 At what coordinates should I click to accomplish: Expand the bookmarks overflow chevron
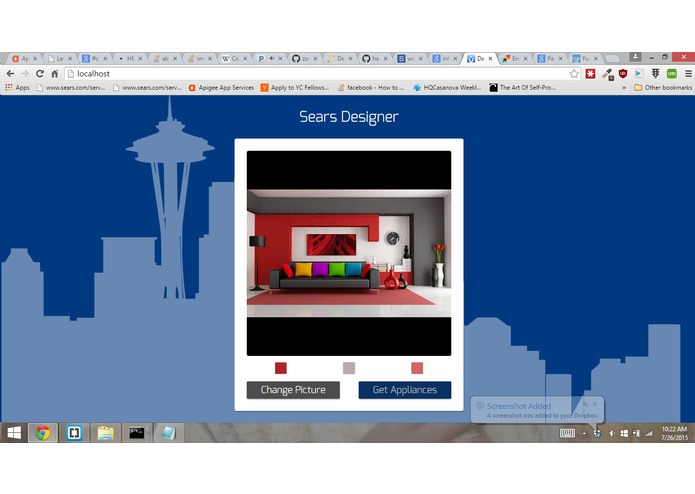pyautogui.click(x=624, y=88)
